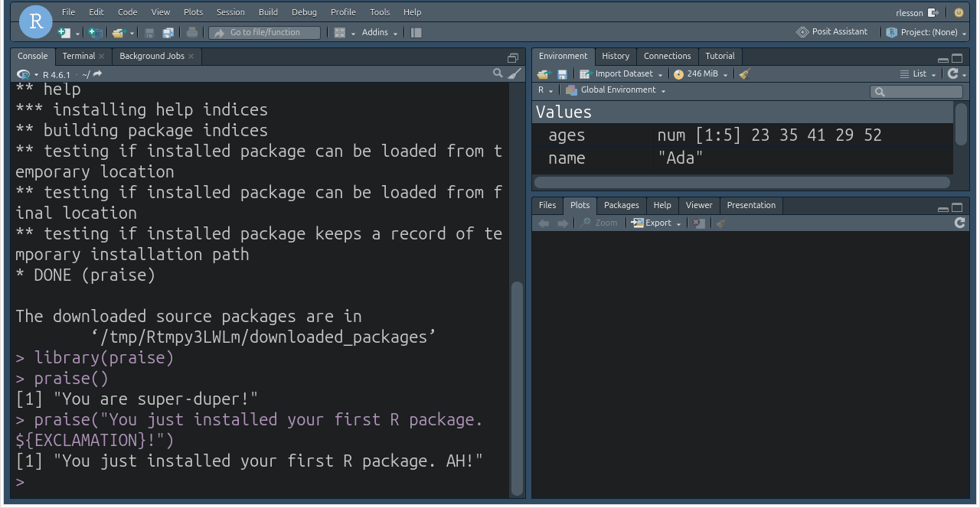The image size is (980, 508).
Task: Open the Help menu
Action: pyautogui.click(x=412, y=12)
